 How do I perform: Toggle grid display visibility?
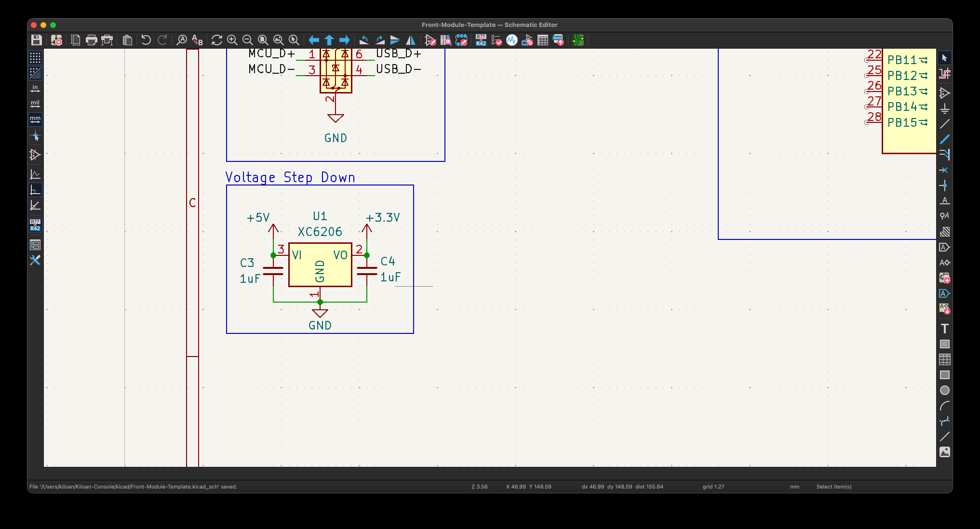coord(35,58)
